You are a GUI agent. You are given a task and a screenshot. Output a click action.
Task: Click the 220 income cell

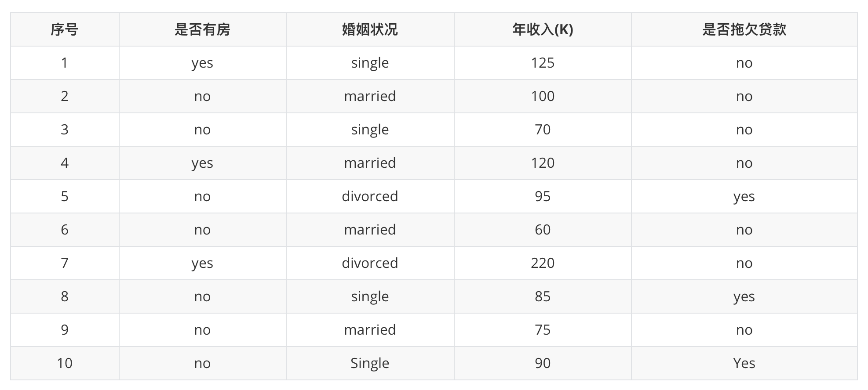[x=543, y=263]
